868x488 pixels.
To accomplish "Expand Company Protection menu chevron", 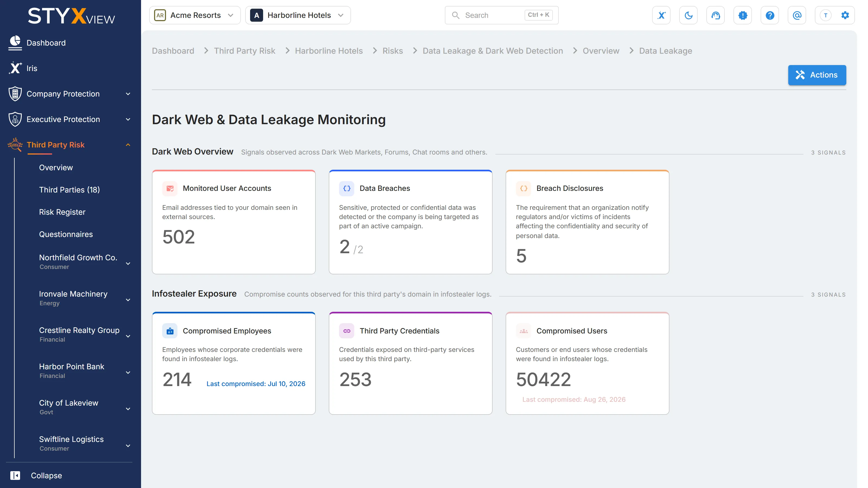I will [128, 94].
